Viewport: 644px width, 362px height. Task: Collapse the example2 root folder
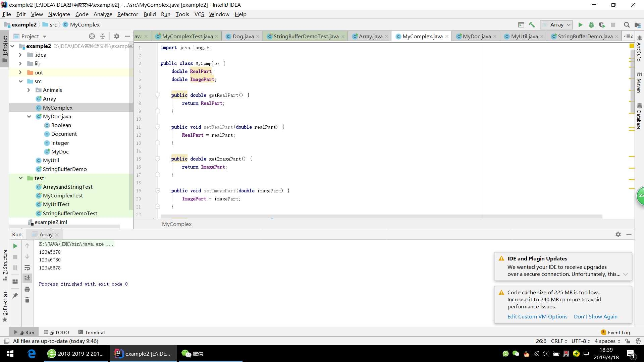click(x=13, y=46)
